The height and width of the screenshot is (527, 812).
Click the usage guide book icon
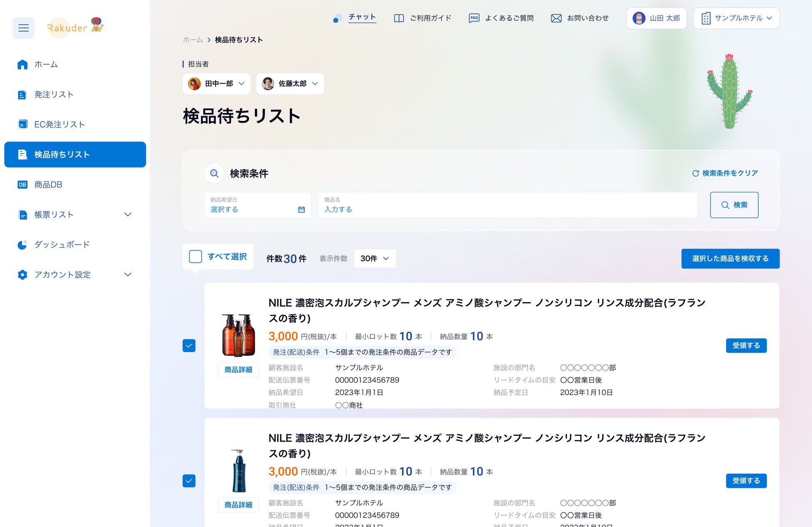tap(399, 18)
